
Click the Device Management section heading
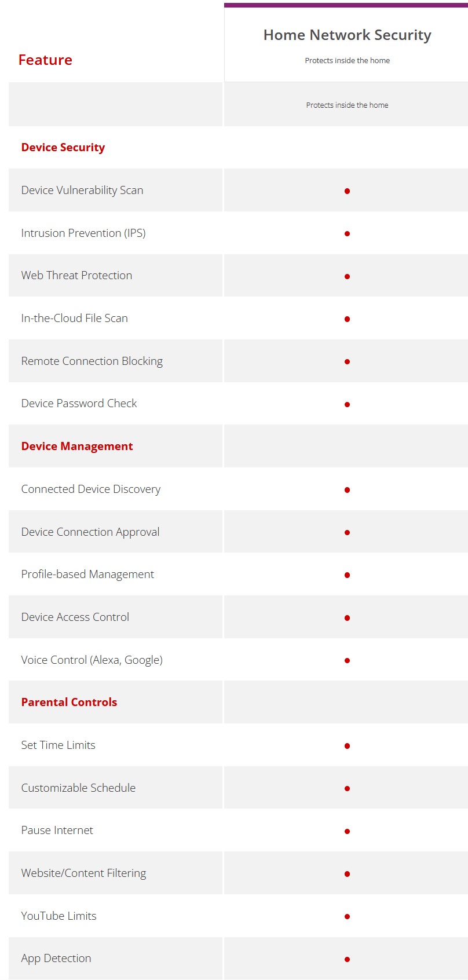[77, 446]
